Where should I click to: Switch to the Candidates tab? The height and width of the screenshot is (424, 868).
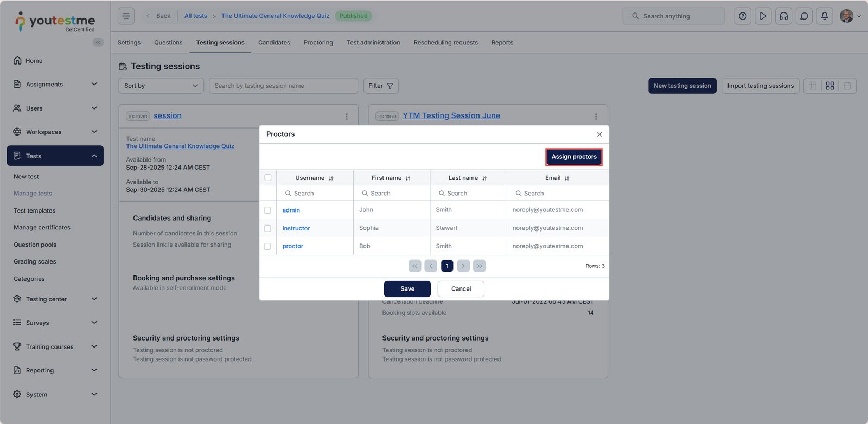tap(274, 43)
